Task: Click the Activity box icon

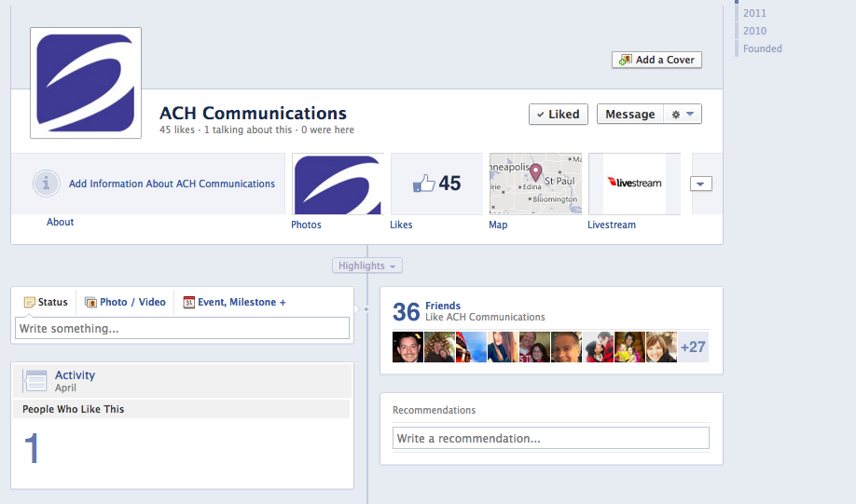Action: 35,381
